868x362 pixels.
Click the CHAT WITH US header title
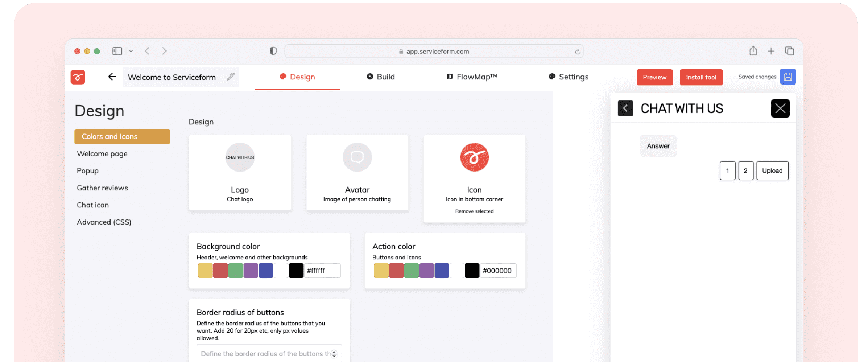coord(682,108)
